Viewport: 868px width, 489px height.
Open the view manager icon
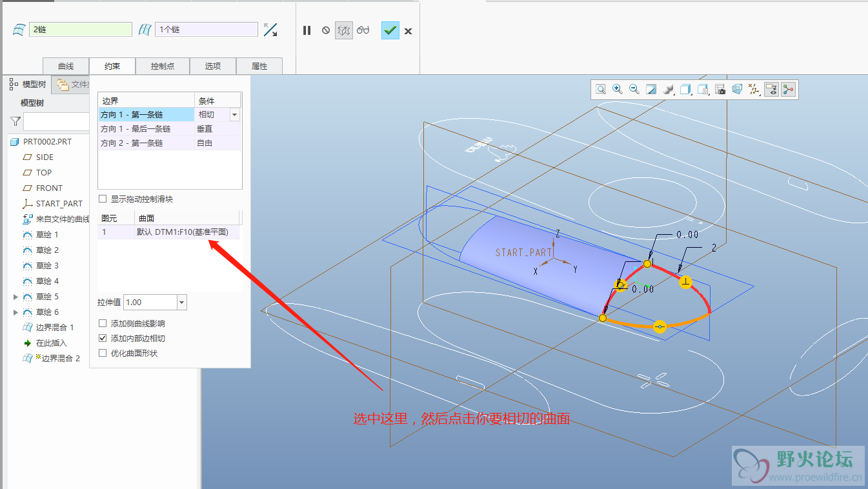coord(703,90)
